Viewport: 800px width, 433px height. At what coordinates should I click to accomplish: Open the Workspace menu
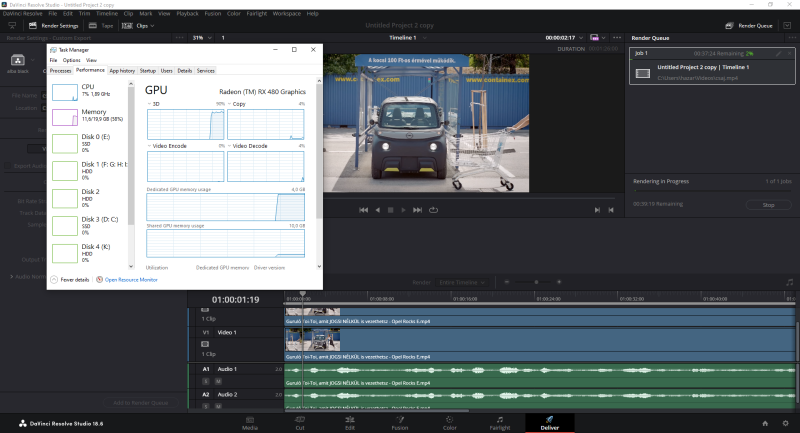point(286,14)
